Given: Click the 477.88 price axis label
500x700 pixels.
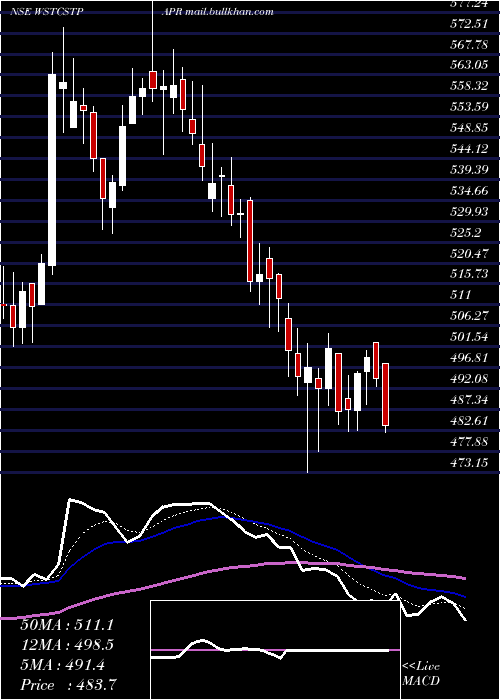Looking at the screenshot, I should tap(468, 442).
